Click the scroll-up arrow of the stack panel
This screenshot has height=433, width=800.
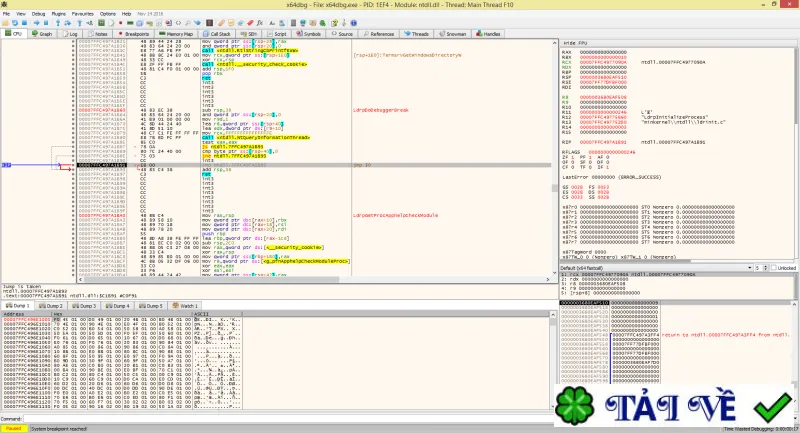(x=794, y=304)
